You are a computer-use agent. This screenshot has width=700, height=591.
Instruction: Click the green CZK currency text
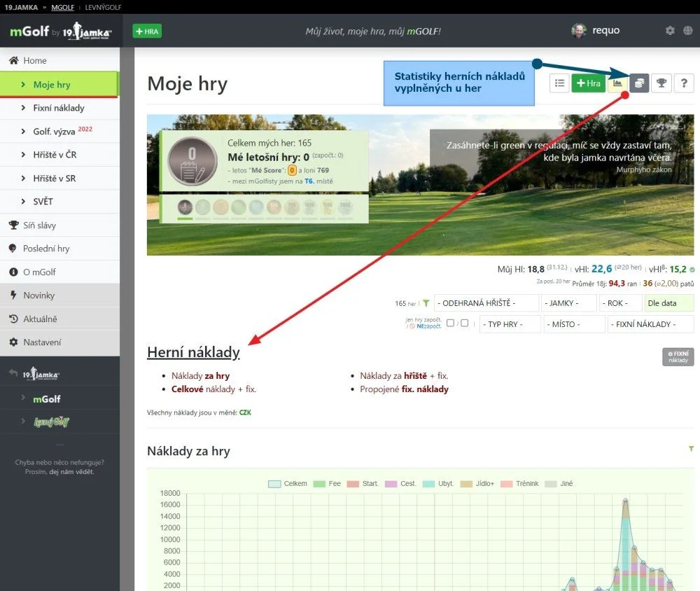(x=245, y=412)
